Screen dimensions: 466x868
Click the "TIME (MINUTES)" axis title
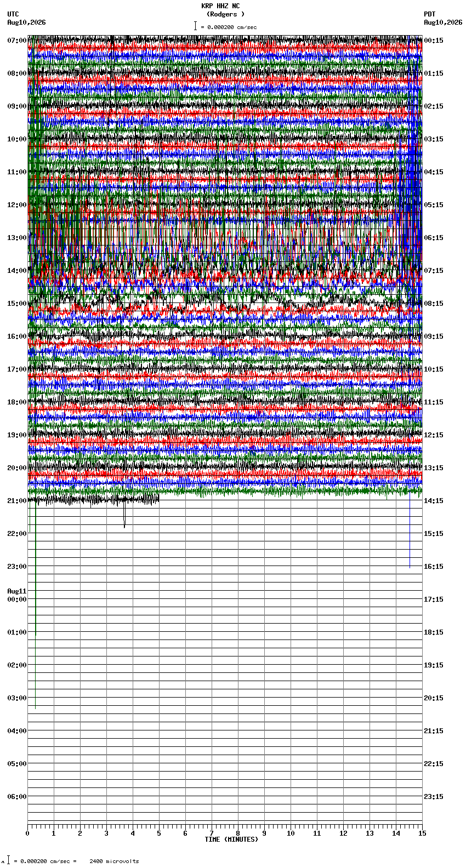pos(231,840)
